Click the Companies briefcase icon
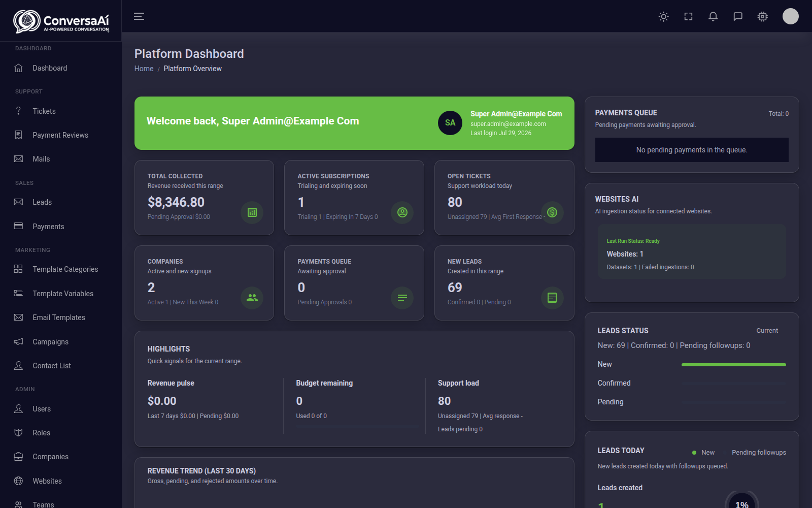Image resolution: width=812 pixels, height=508 pixels. click(18, 456)
